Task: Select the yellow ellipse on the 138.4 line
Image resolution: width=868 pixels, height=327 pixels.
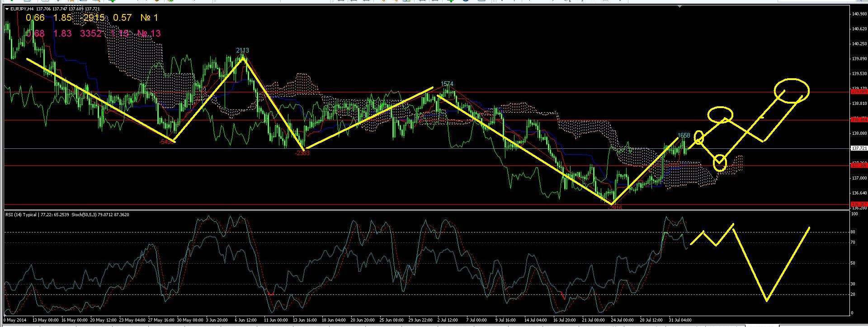Action: (720, 114)
